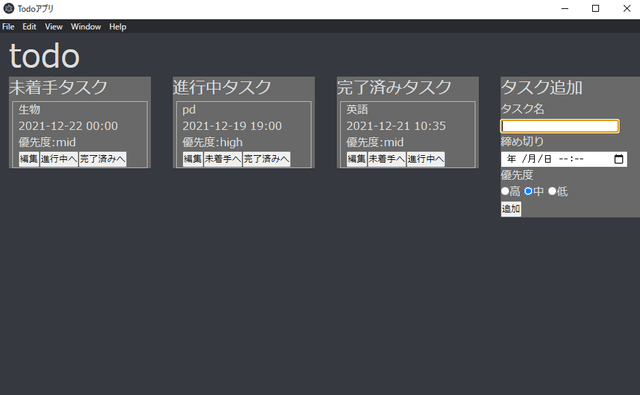Select the 中 priority radio button
The height and width of the screenshot is (395, 640).
[529, 191]
